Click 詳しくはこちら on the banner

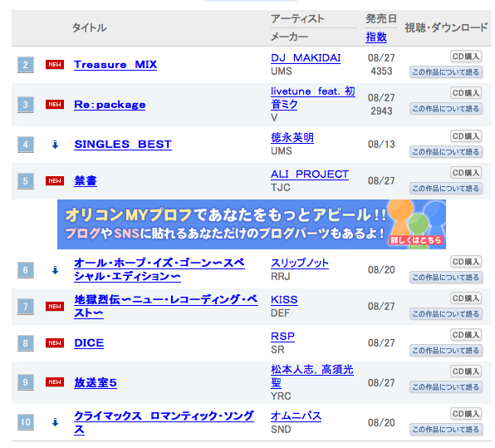(x=415, y=240)
